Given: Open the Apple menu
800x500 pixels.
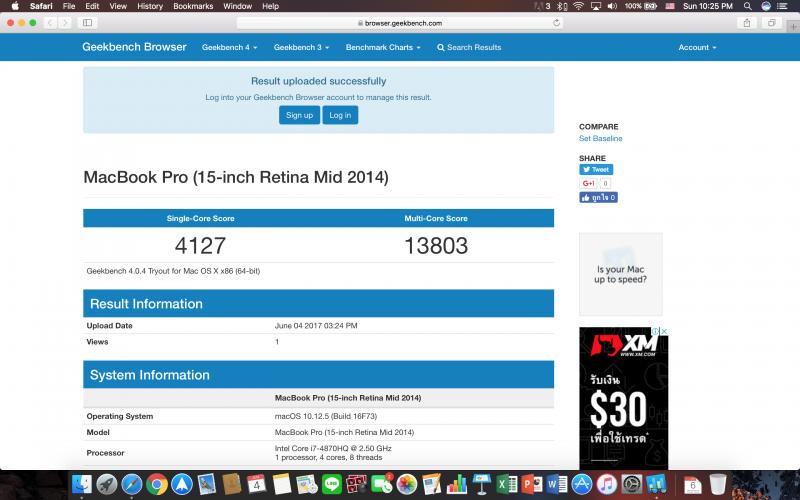Looking at the screenshot, I should [15, 6].
